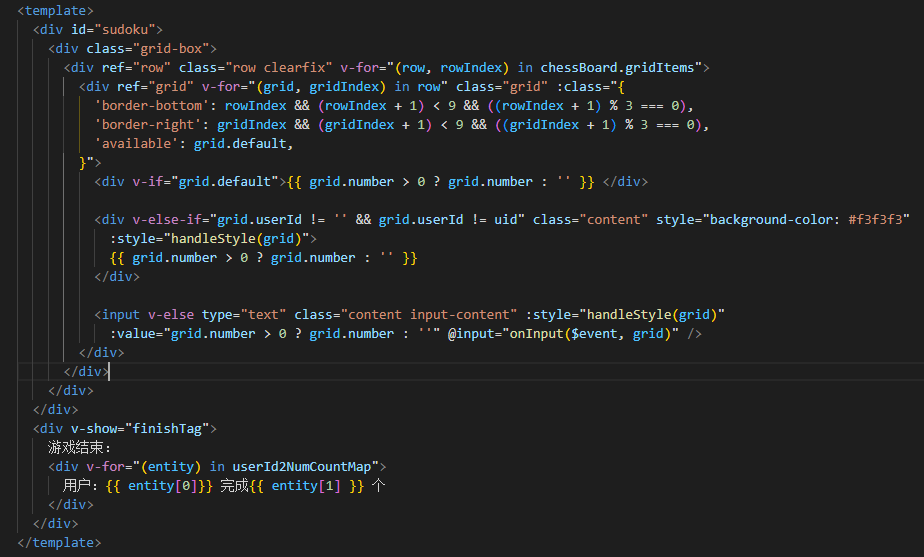Image resolution: width=924 pixels, height=557 pixels.
Task: Click the entity[1] interpolation
Action: [x=306, y=486]
